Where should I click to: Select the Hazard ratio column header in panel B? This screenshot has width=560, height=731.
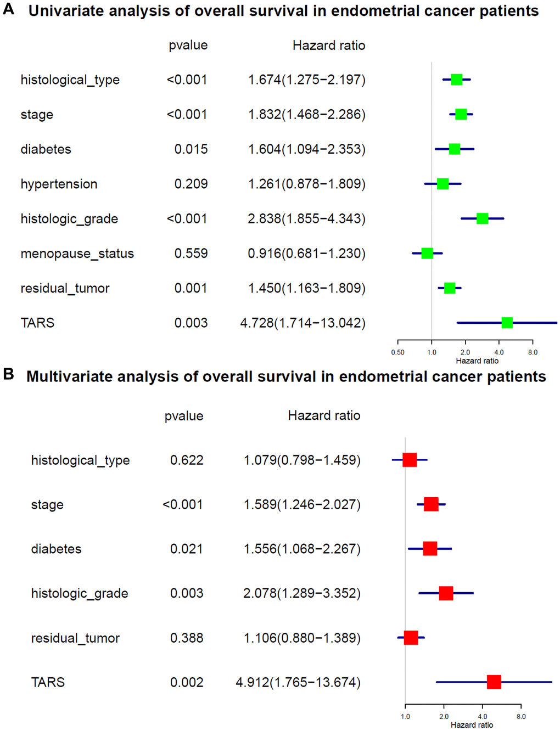pyautogui.click(x=324, y=415)
